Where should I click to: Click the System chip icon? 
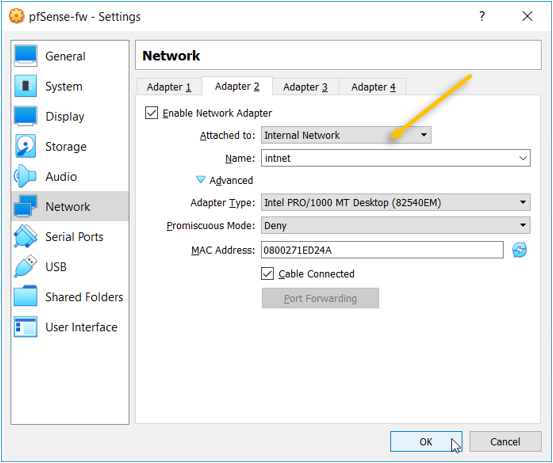[25, 86]
